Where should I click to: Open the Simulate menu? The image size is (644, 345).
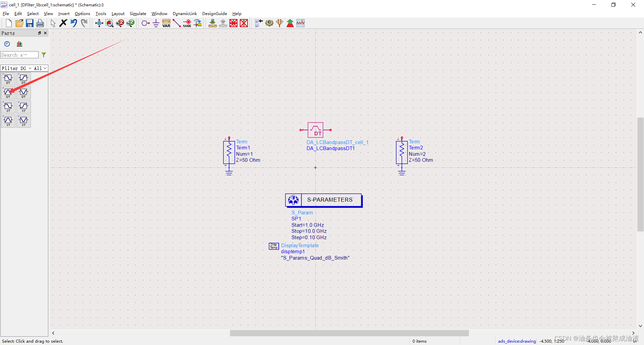(x=138, y=14)
